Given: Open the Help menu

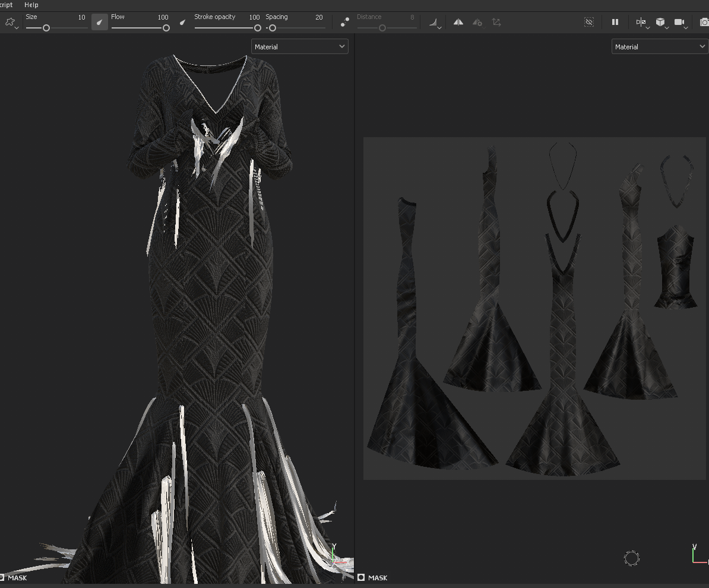Looking at the screenshot, I should pos(31,5).
